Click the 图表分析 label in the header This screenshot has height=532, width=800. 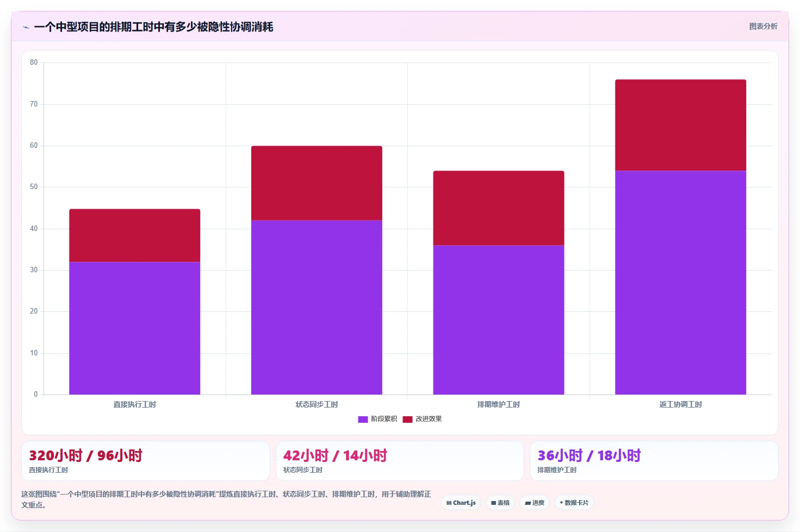pos(763,26)
